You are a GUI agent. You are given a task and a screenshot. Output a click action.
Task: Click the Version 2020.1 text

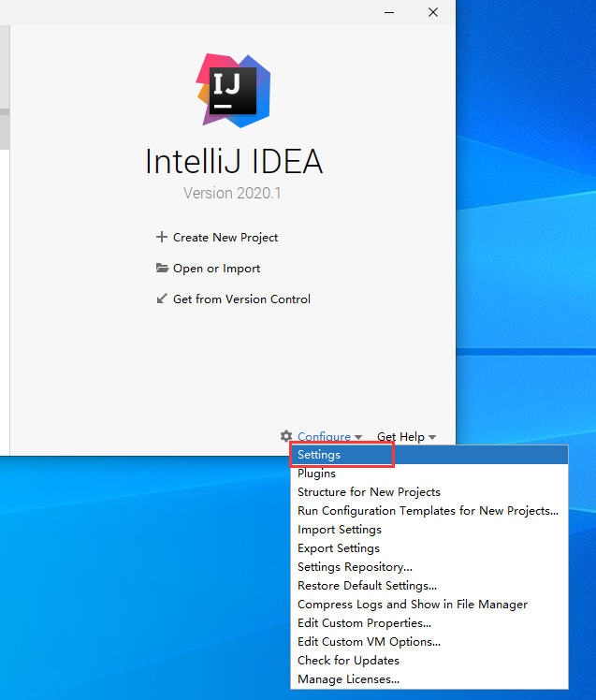232,194
